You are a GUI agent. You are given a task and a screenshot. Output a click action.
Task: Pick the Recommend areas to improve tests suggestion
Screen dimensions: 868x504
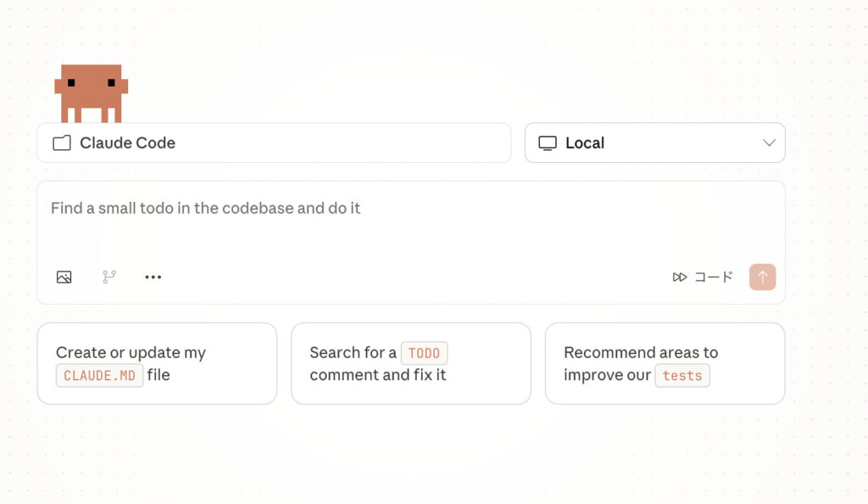[x=665, y=363]
